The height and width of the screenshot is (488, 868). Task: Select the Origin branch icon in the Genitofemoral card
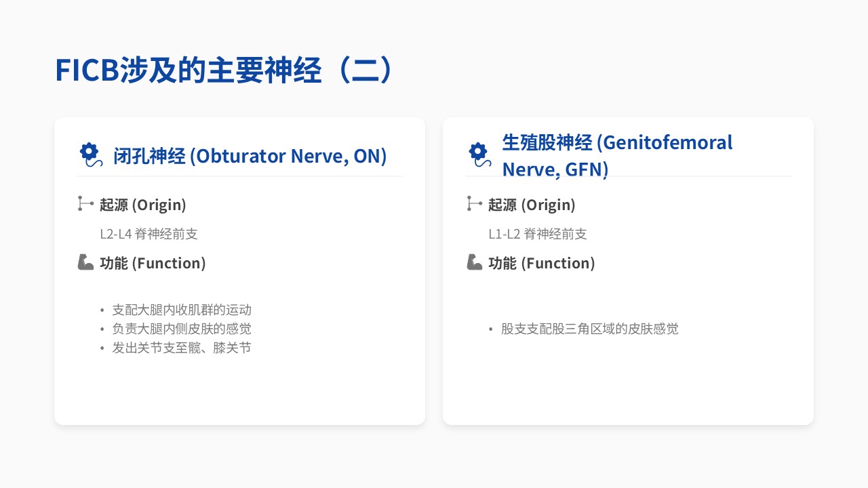pos(474,203)
